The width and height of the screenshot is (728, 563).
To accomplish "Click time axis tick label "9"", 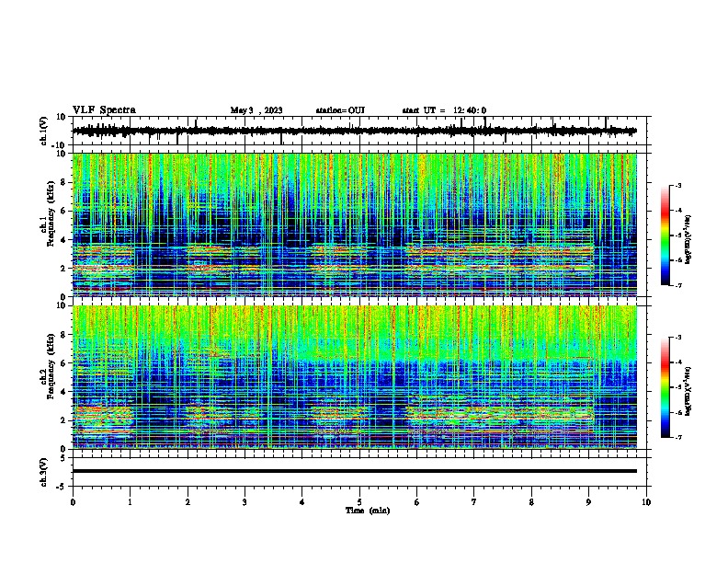I will click(588, 502).
